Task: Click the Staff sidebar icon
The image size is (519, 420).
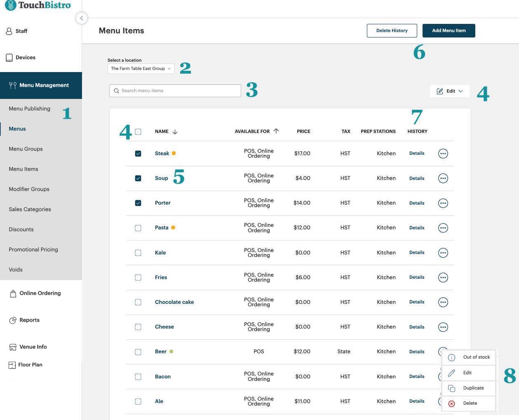Action: 9,31
